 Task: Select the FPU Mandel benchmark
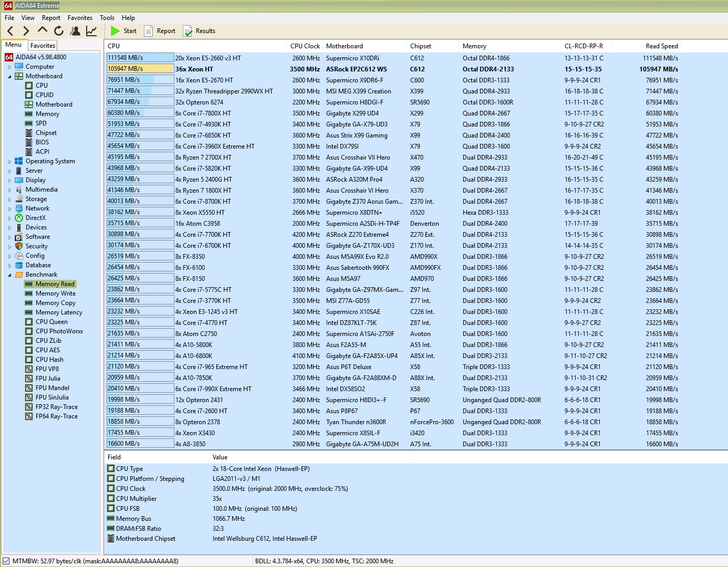point(53,388)
